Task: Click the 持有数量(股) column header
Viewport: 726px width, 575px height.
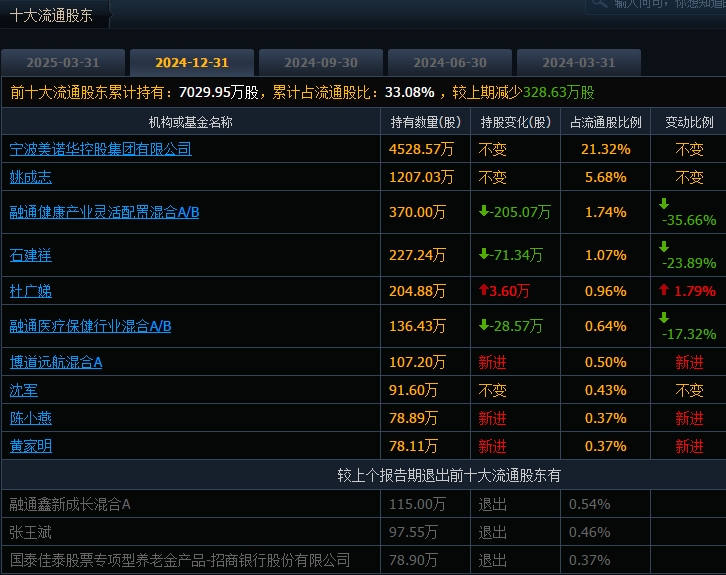Action: 425,122
